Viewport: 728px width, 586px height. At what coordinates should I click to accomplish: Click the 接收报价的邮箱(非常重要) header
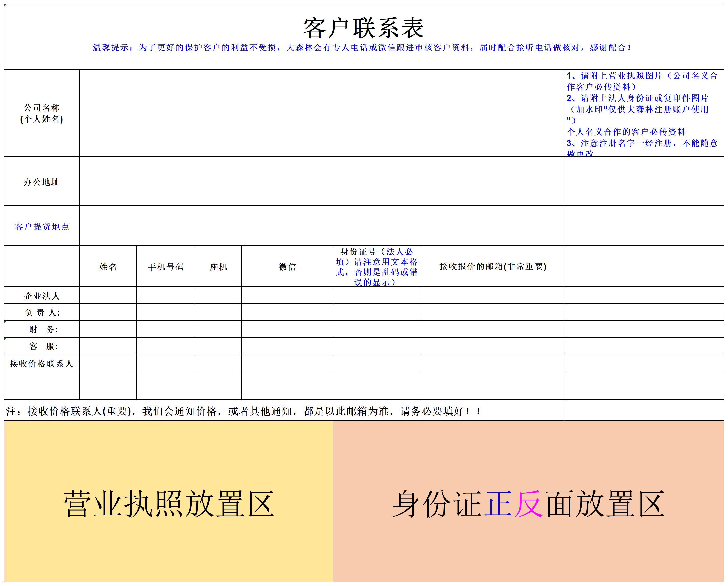tap(492, 266)
